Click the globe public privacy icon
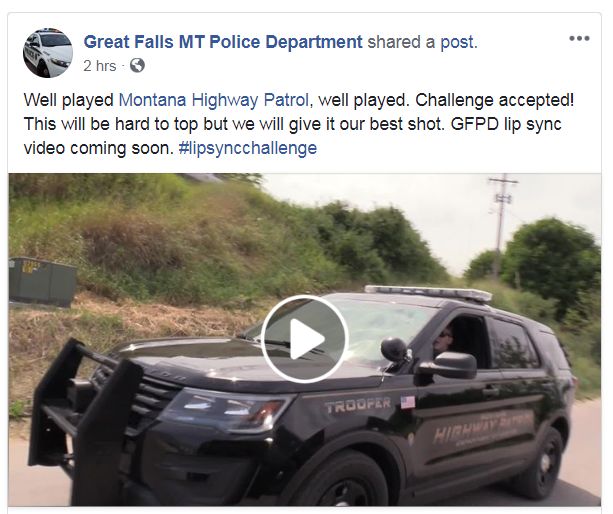 click(137, 65)
